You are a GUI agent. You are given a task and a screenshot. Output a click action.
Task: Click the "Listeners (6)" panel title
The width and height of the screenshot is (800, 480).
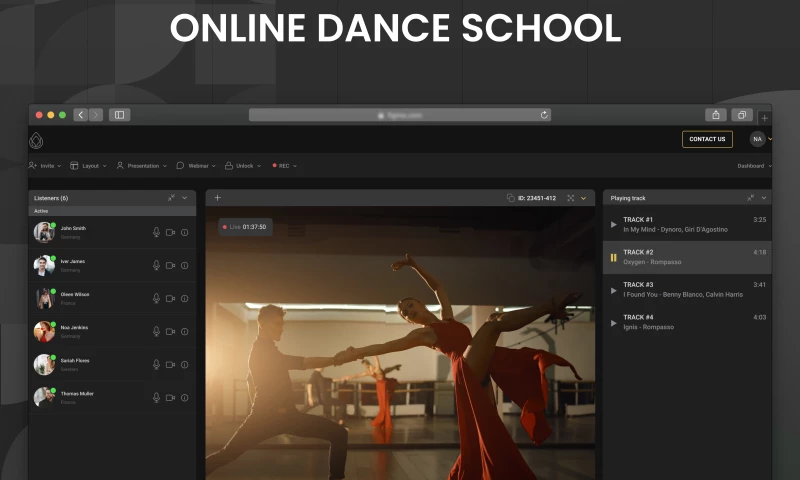(51, 198)
